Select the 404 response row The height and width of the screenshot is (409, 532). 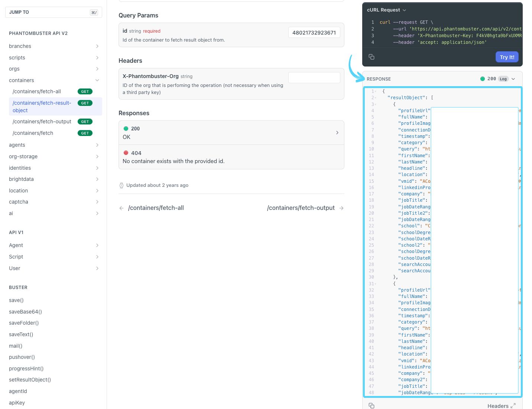tap(231, 157)
